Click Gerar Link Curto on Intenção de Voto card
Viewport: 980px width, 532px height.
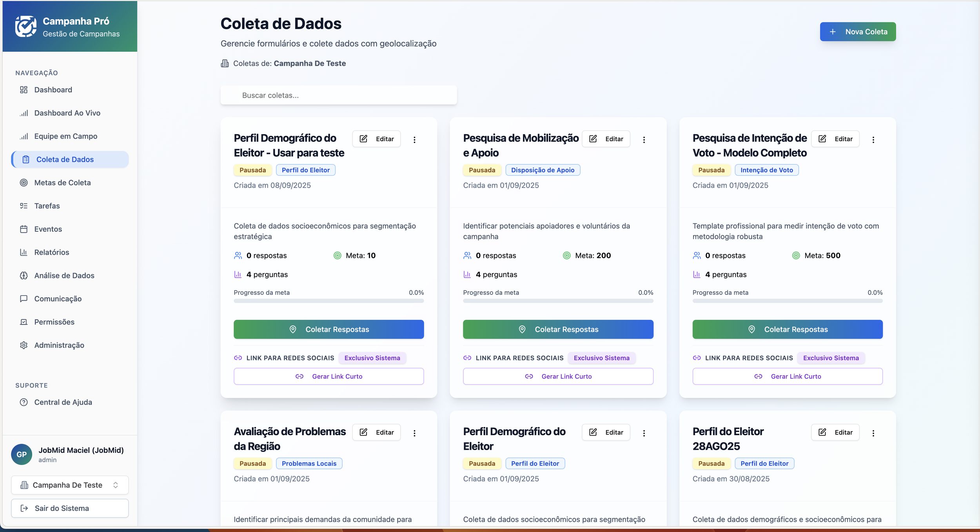tap(787, 376)
